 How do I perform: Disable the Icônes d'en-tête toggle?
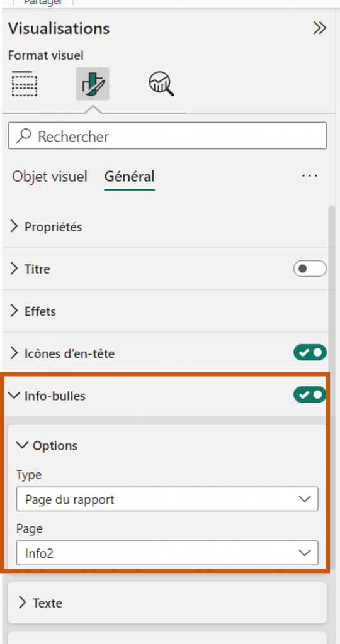310,352
